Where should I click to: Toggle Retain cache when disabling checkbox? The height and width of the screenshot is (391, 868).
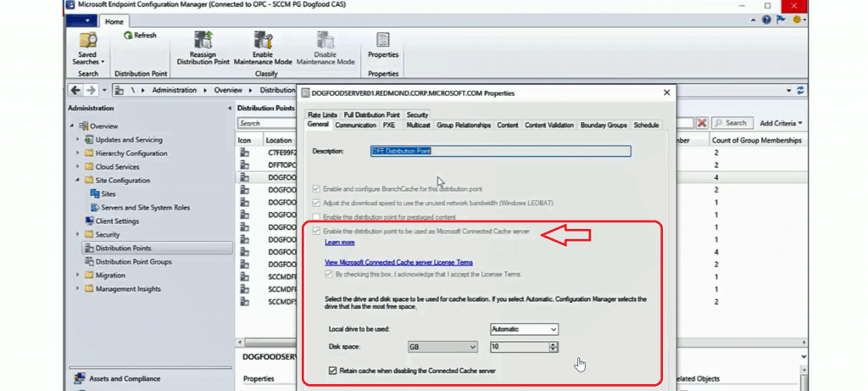332,370
